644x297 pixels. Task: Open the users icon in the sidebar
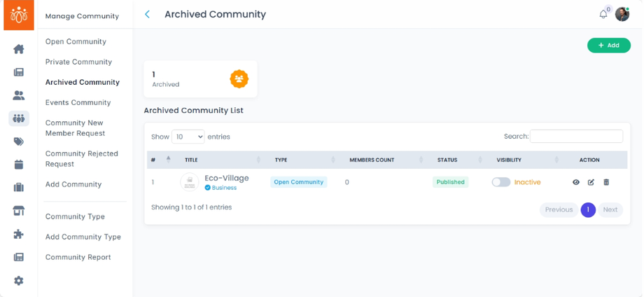[19, 95]
